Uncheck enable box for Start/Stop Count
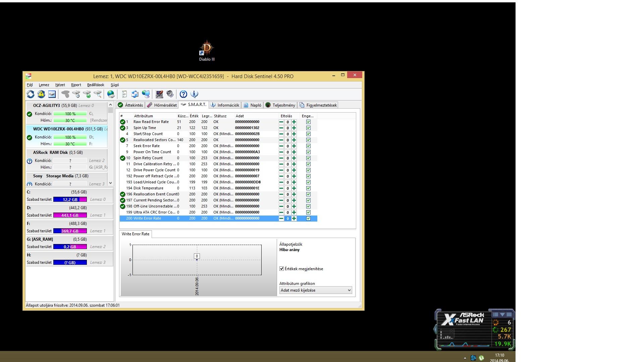 tap(308, 134)
